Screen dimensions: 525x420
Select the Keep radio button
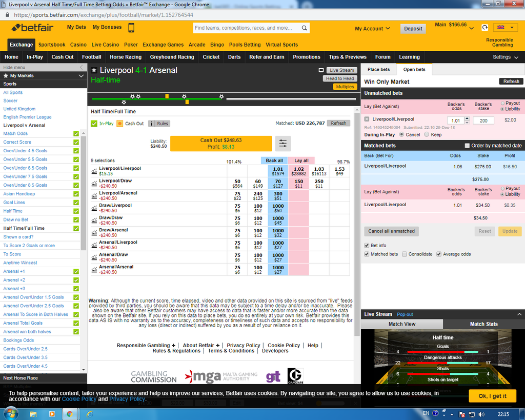coord(427,135)
